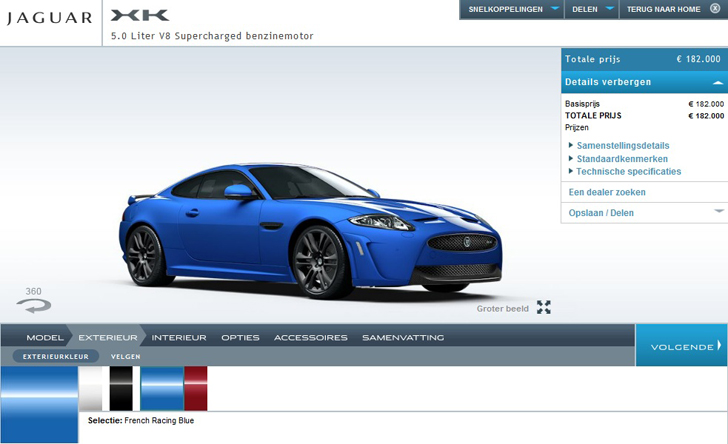Click the 360 rotate view icon

tap(33, 306)
